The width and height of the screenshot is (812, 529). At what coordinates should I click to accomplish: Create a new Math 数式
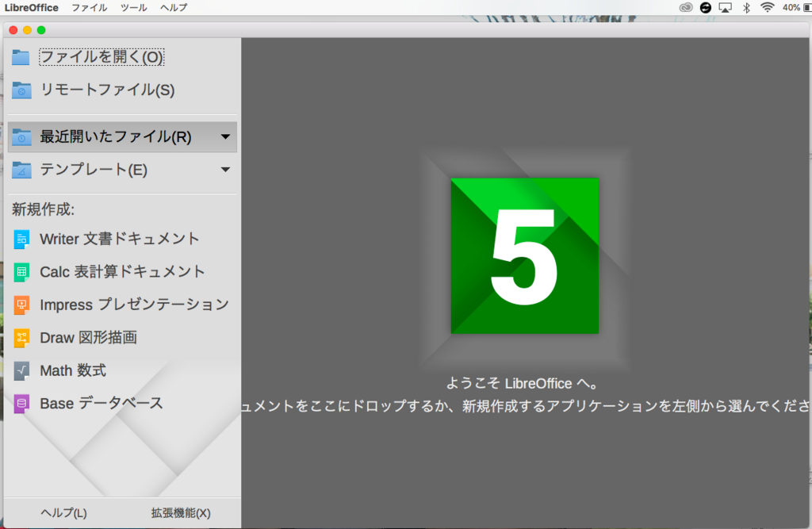73,371
